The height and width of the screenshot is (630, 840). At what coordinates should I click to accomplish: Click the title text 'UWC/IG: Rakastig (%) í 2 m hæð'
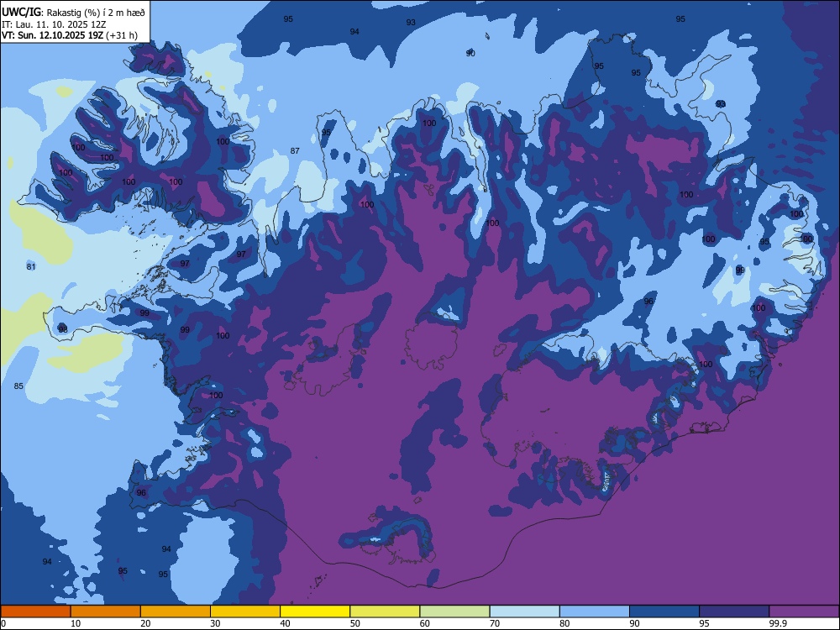click(73, 12)
